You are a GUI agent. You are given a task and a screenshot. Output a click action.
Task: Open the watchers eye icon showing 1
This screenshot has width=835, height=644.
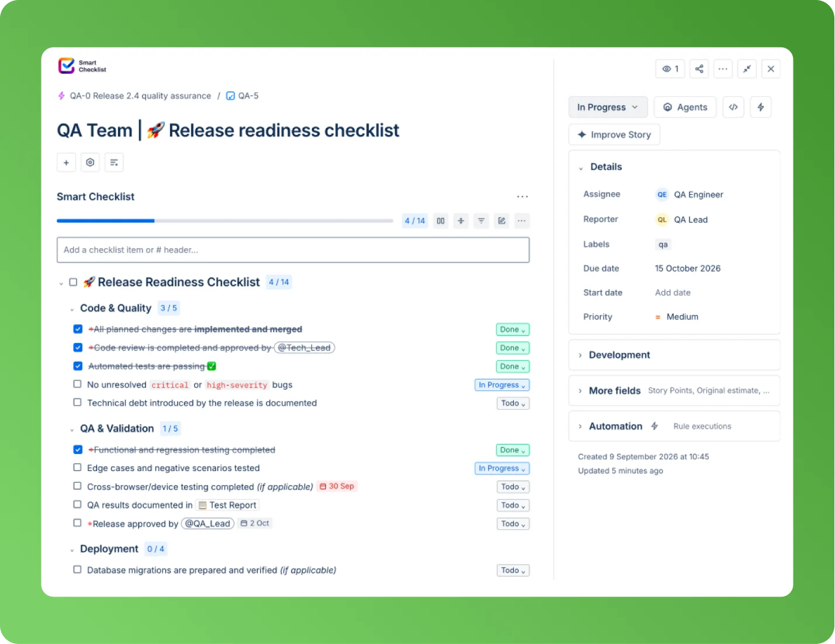click(670, 69)
